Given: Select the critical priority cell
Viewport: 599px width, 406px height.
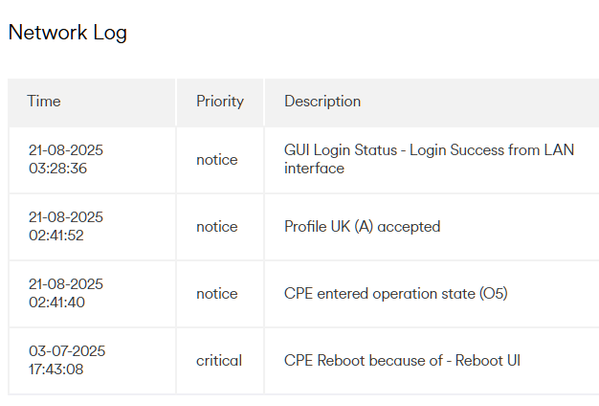Looking at the screenshot, I should [219, 361].
